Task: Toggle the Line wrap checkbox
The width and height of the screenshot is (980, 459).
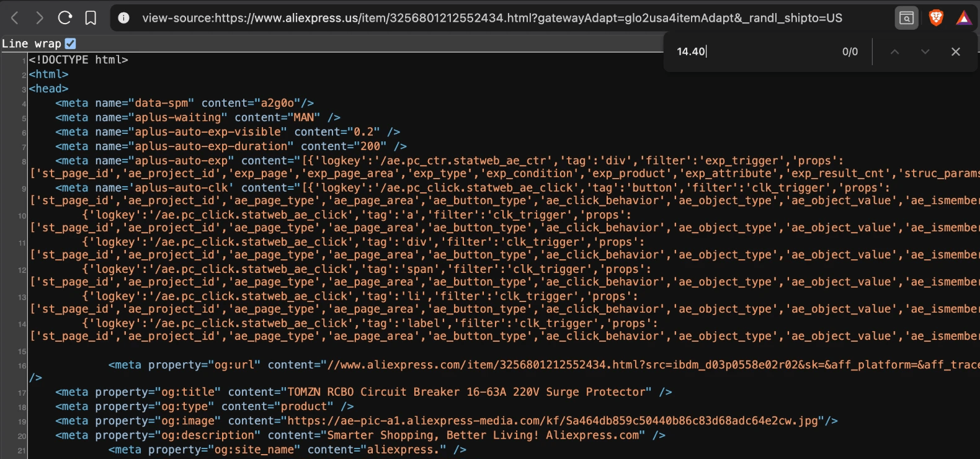Action: point(70,43)
